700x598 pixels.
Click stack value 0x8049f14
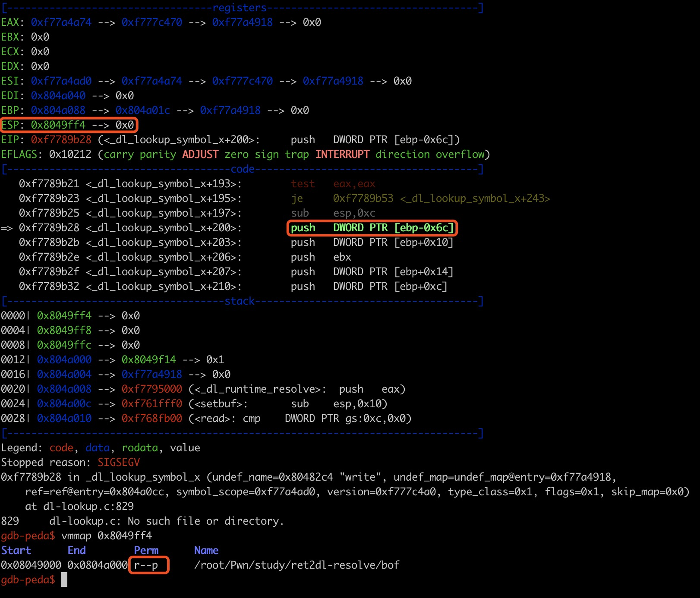tap(149, 360)
